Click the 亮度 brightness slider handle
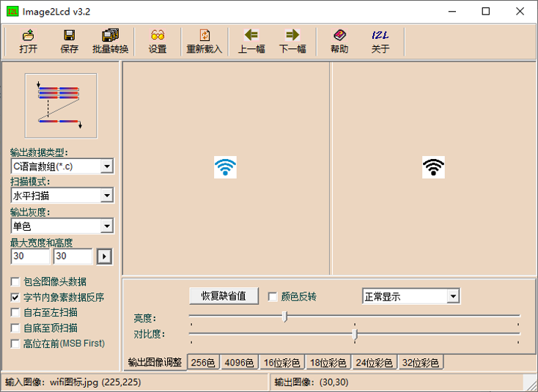Screen dimensions: 538x392 point(284,317)
